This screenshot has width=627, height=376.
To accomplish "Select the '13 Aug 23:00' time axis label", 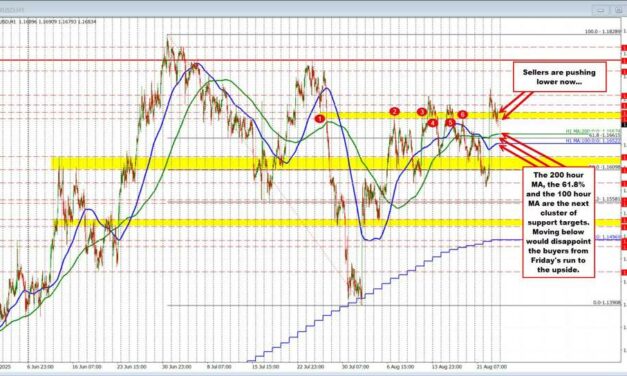I will [447, 367].
